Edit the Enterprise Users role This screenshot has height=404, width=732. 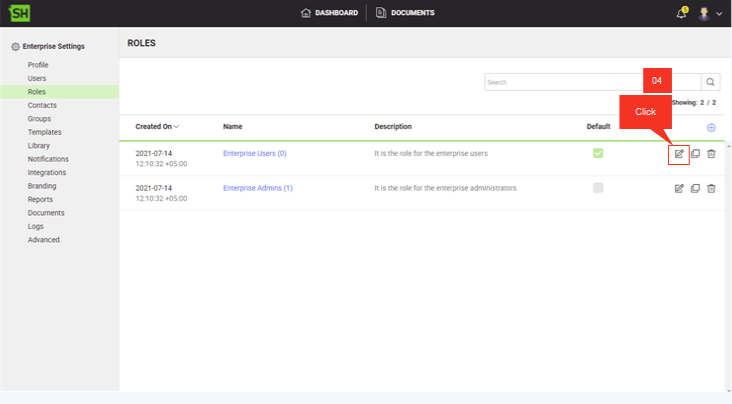click(679, 154)
